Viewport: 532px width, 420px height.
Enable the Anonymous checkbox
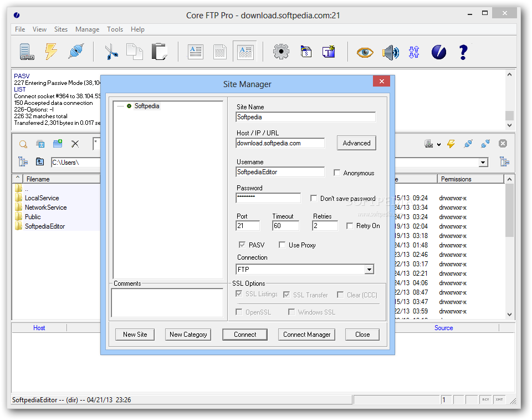point(337,173)
